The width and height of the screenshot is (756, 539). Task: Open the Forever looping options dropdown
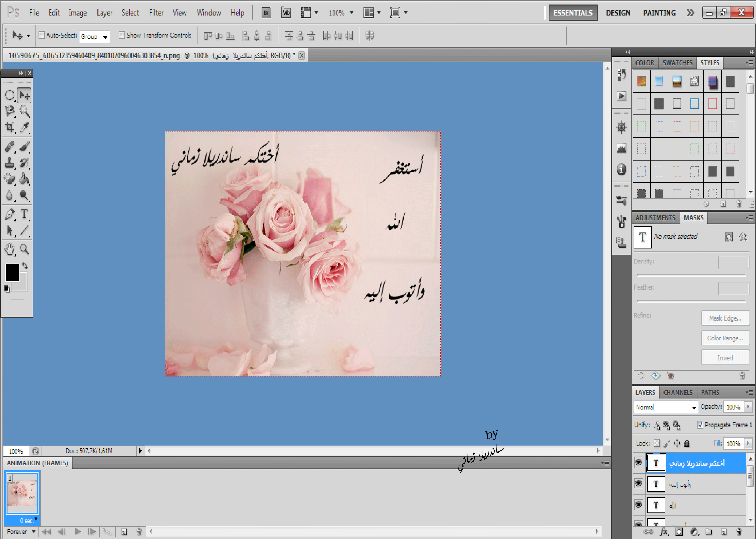21,531
